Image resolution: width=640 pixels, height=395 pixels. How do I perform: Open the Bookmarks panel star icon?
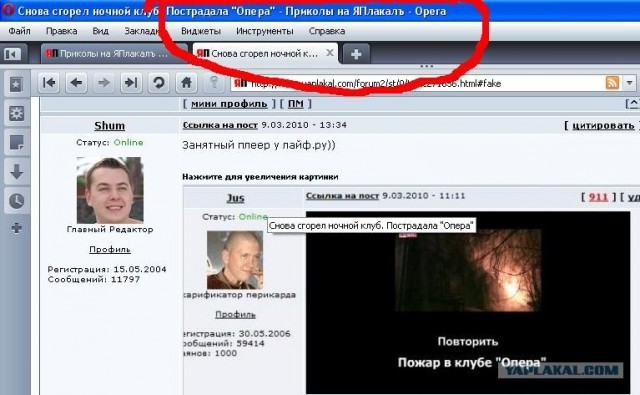[x=16, y=84]
